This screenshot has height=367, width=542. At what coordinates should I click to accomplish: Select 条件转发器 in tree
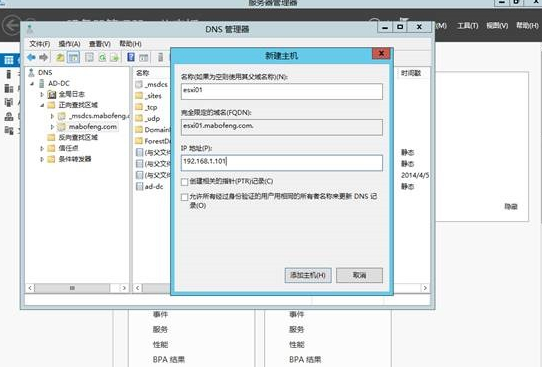[x=75, y=159]
